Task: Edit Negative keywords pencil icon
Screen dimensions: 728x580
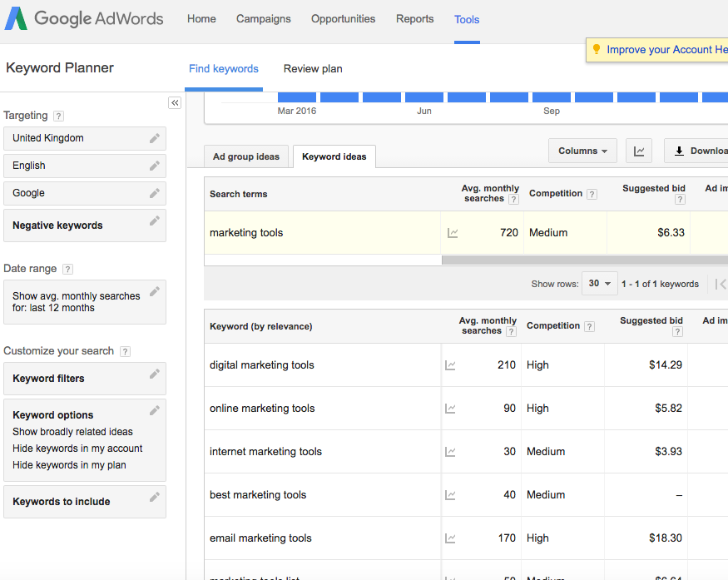Action: click(155, 221)
